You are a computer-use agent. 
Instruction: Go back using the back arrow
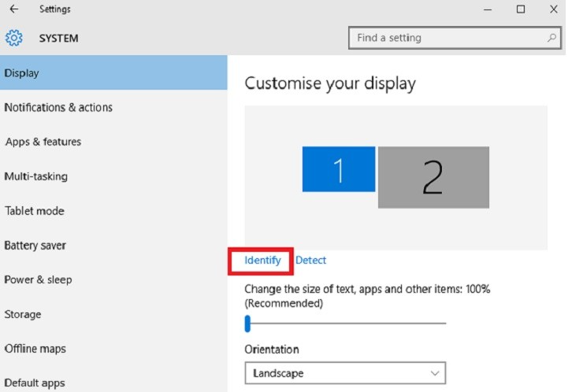pos(14,9)
